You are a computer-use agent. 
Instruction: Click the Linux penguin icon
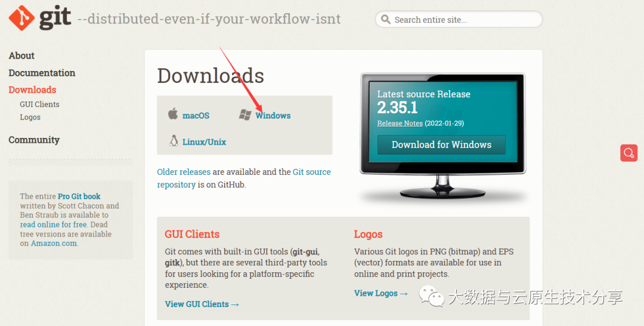click(x=174, y=140)
